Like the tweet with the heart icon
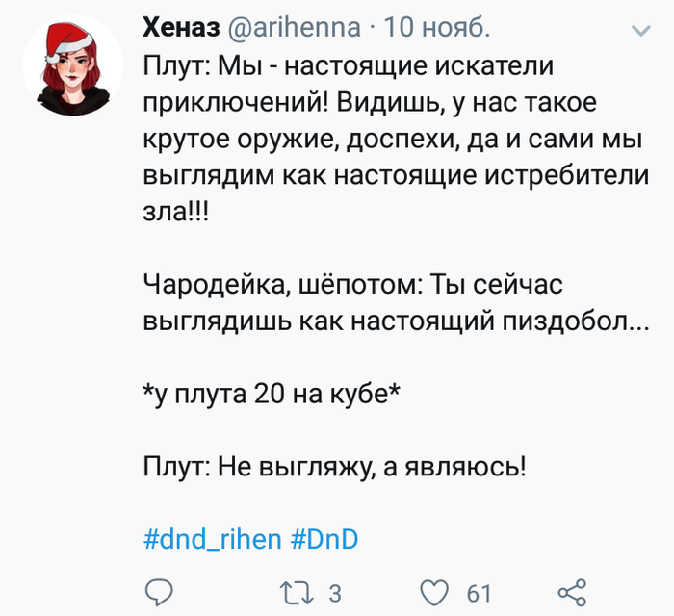Image resolution: width=674 pixels, height=616 pixels. 437,592
